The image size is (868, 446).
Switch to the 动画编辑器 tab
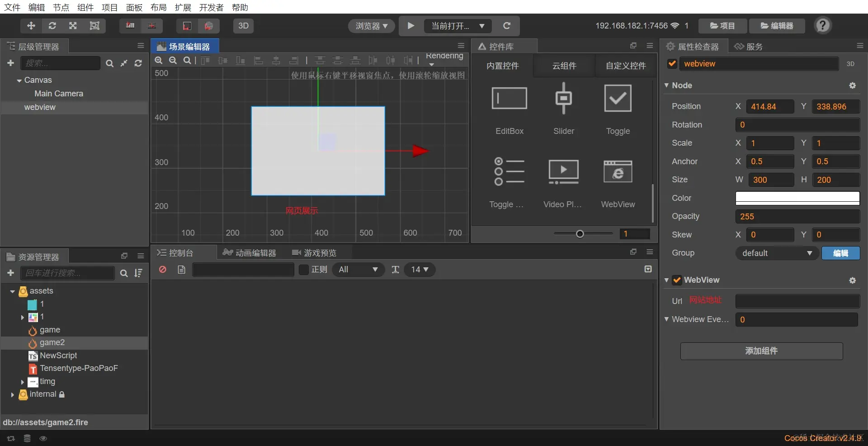coord(250,253)
